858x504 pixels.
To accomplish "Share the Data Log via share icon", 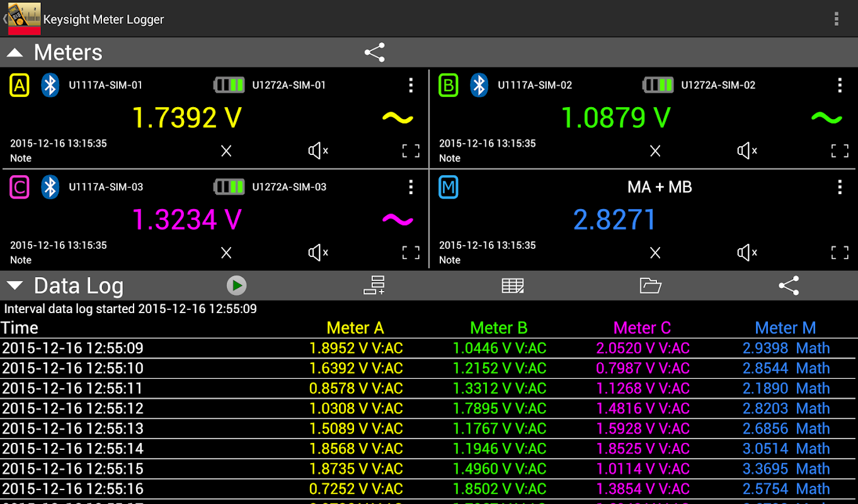I will pyautogui.click(x=789, y=285).
